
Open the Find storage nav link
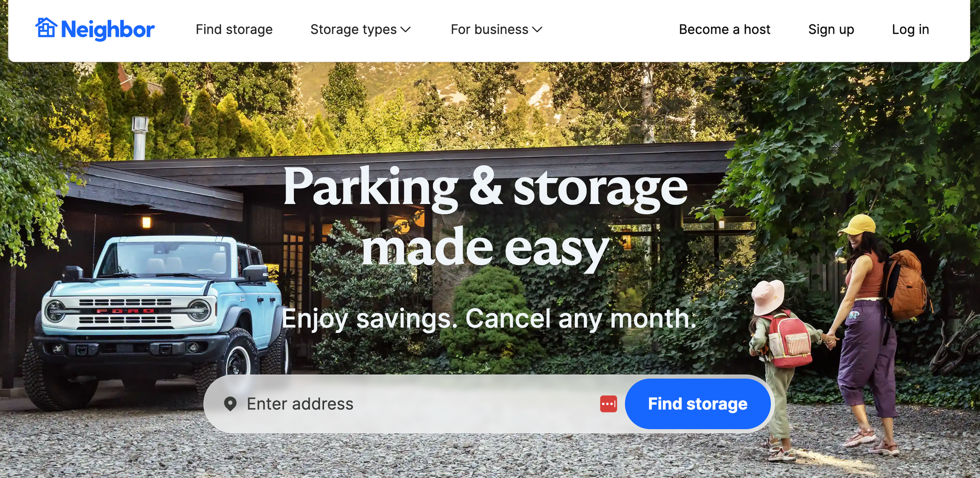point(234,29)
